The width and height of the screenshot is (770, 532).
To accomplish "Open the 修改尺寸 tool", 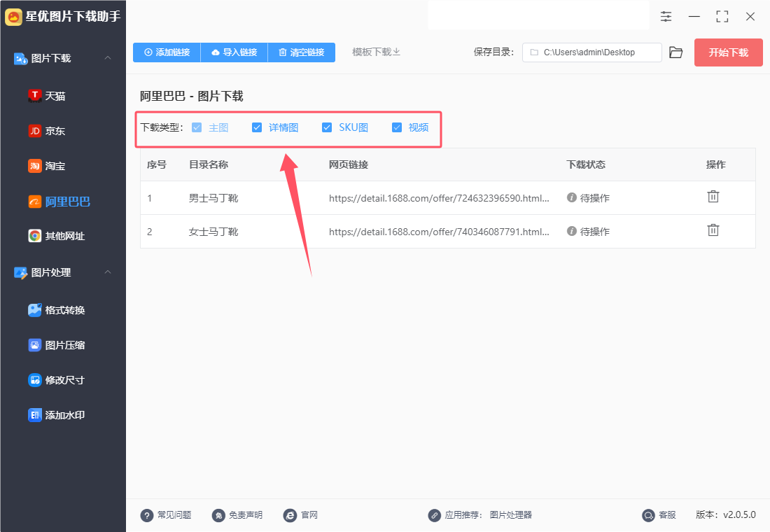I will [x=57, y=380].
